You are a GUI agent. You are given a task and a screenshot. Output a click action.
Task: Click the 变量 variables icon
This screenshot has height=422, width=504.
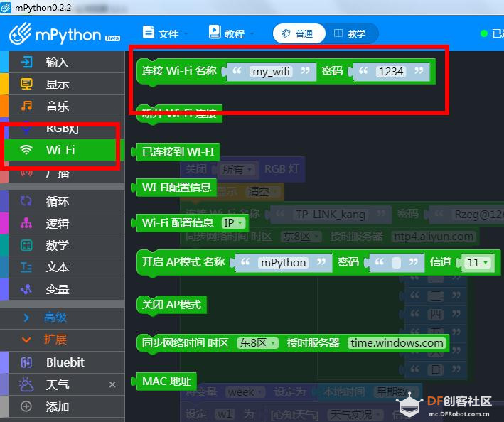tap(26, 289)
